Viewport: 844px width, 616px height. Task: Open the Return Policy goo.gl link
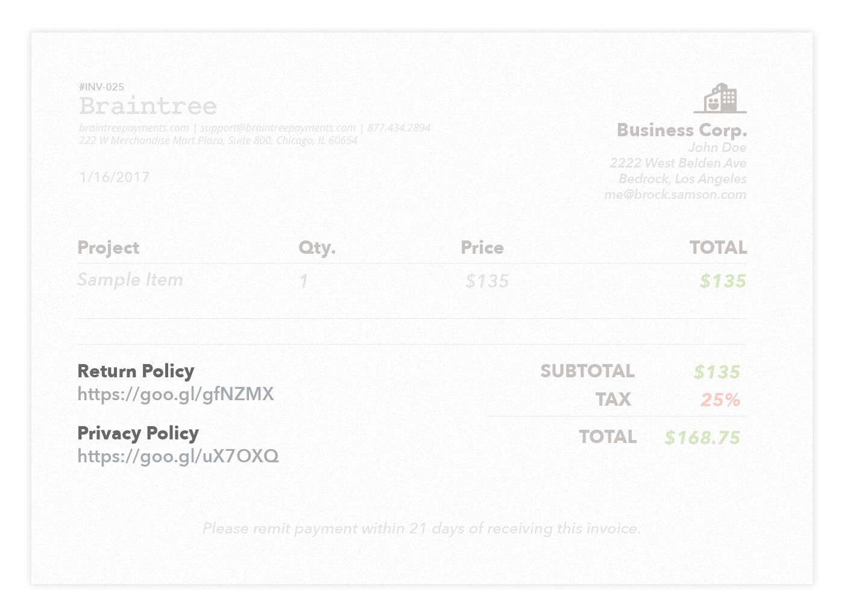pyautogui.click(x=175, y=394)
